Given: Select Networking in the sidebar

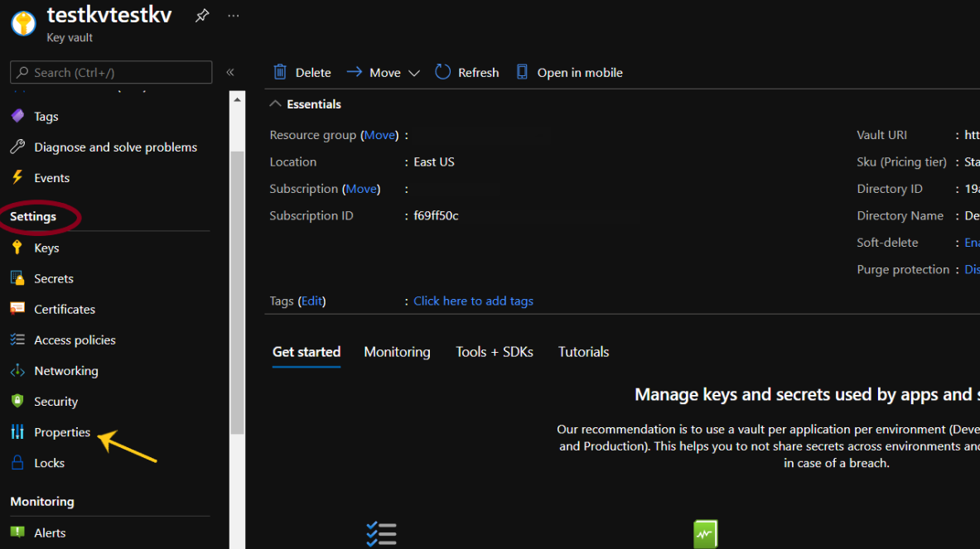Looking at the screenshot, I should tap(65, 371).
